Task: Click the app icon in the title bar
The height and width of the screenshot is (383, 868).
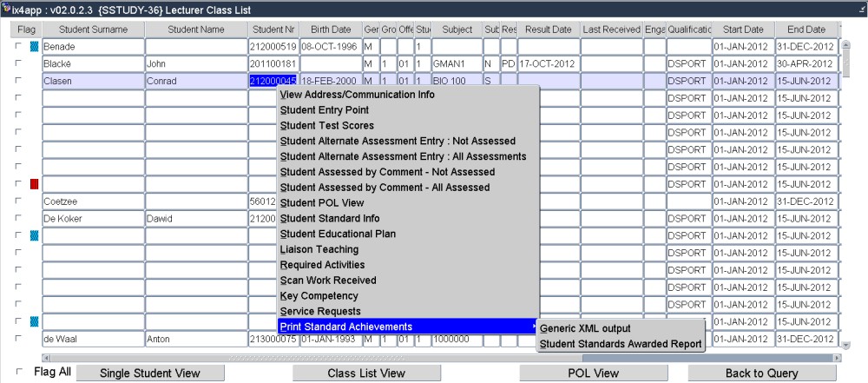Action: click(6, 10)
